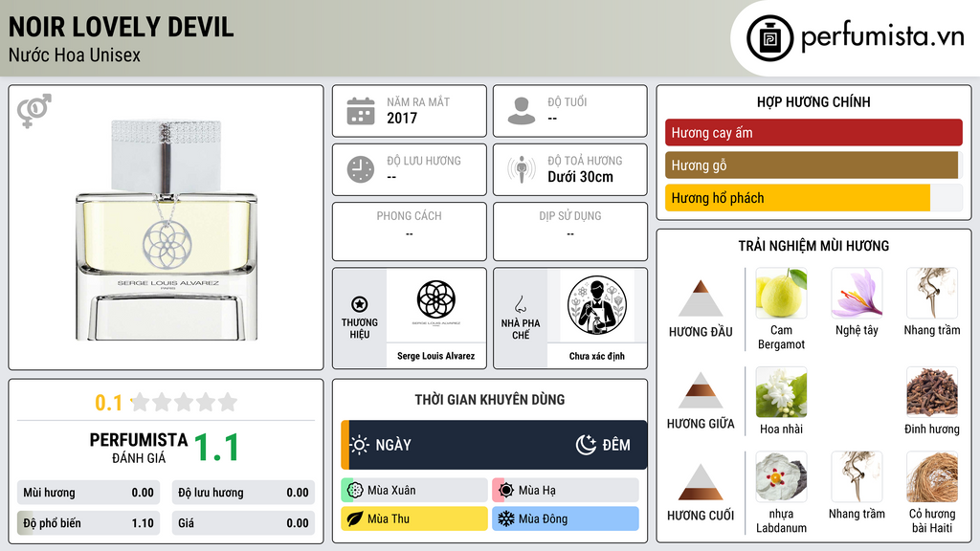Screen dimensions: 980x551
Task: Click the person icon beside Độ tuổi
Action: (522, 111)
